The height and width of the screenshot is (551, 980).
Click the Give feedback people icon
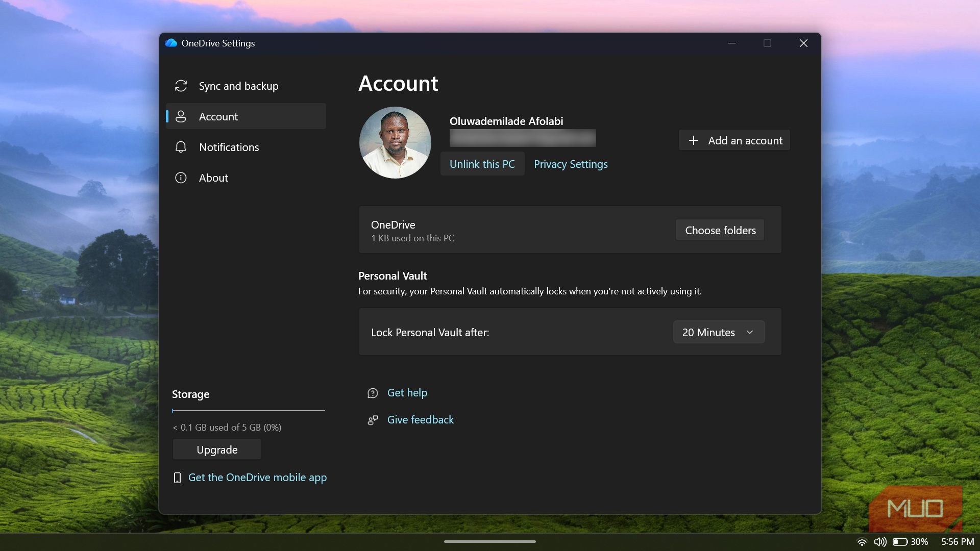coord(373,420)
